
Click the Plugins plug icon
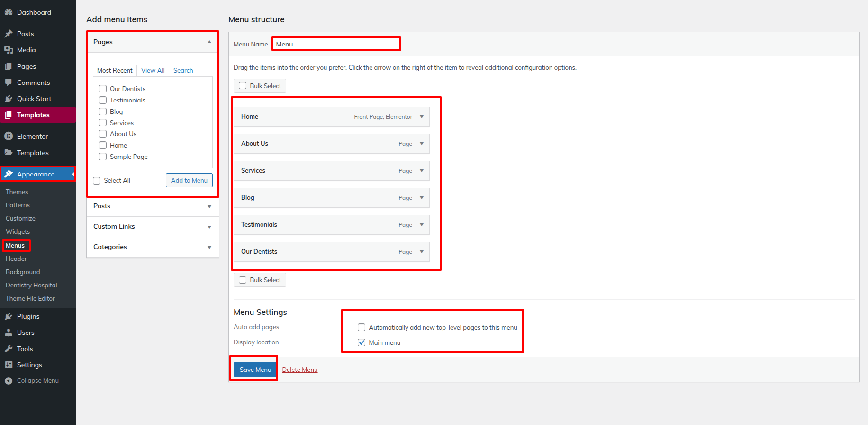[9, 316]
